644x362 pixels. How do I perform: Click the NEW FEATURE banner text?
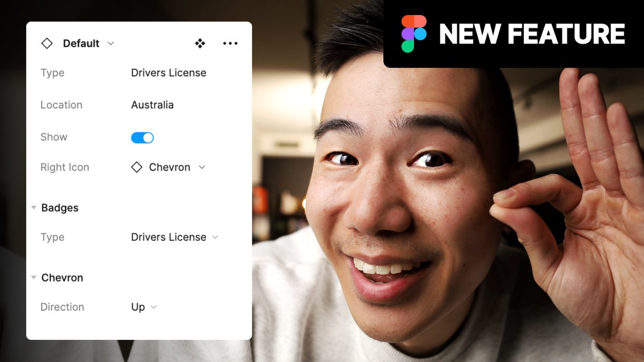[532, 34]
